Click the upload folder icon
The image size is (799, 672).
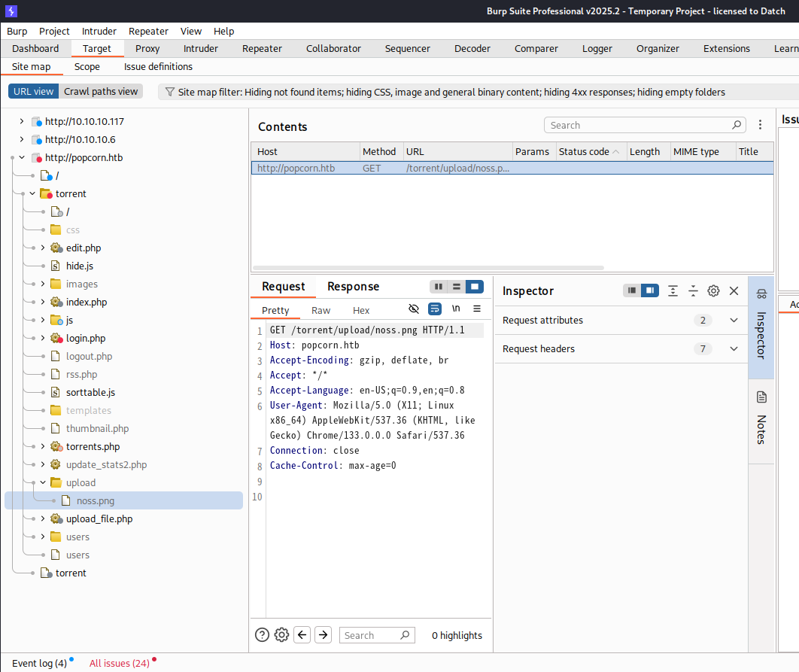[56, 482]
